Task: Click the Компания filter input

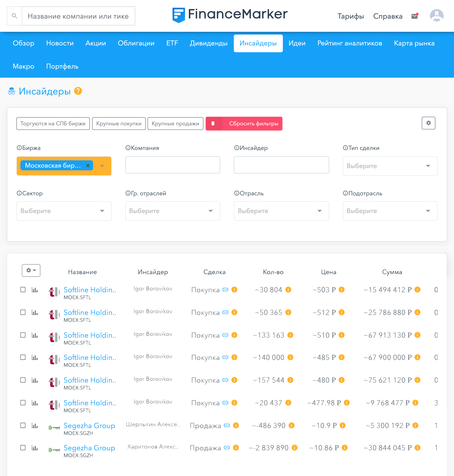Action: [173, 165]
